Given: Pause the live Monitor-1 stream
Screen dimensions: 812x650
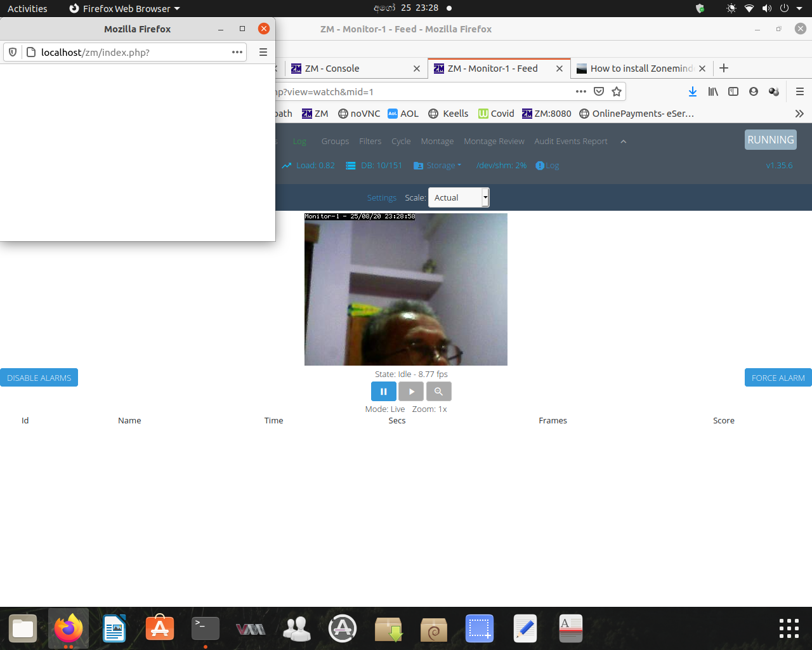Looking at the screenshot, I should pyautogui.click(x=384, y=392).
